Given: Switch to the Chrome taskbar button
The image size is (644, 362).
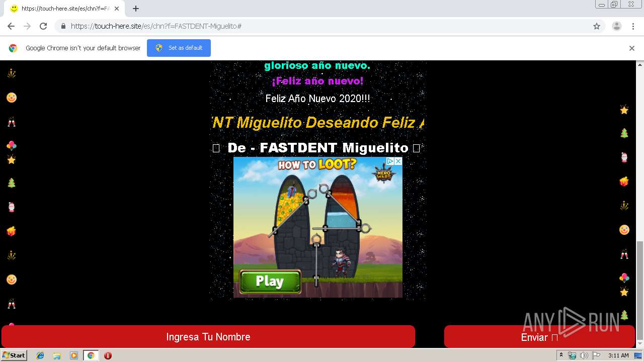Looking at the screenshot, I should [x=91, y=355].
